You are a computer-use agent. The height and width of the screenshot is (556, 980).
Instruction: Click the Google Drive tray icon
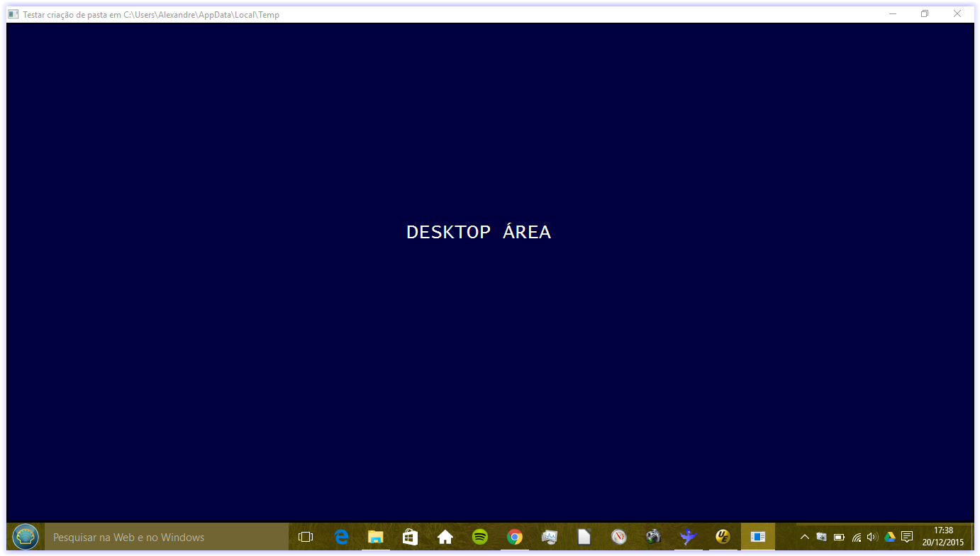tap(890, 537)
